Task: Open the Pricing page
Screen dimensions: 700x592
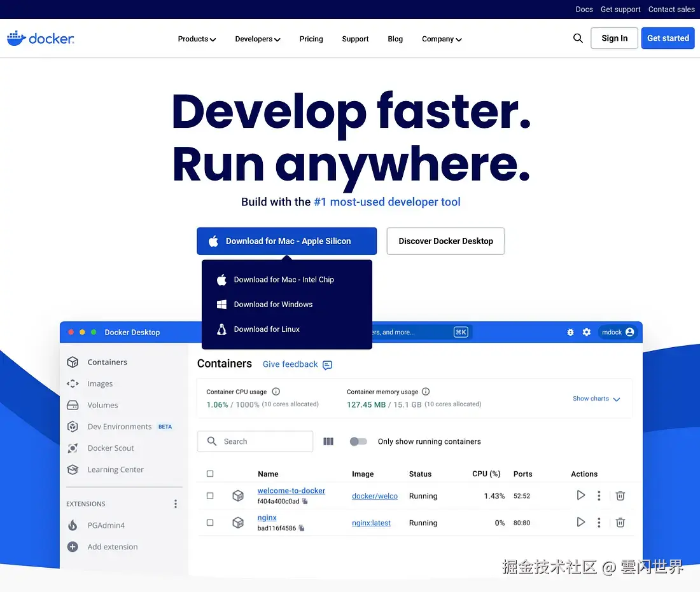Action: (x=311, y=39)
